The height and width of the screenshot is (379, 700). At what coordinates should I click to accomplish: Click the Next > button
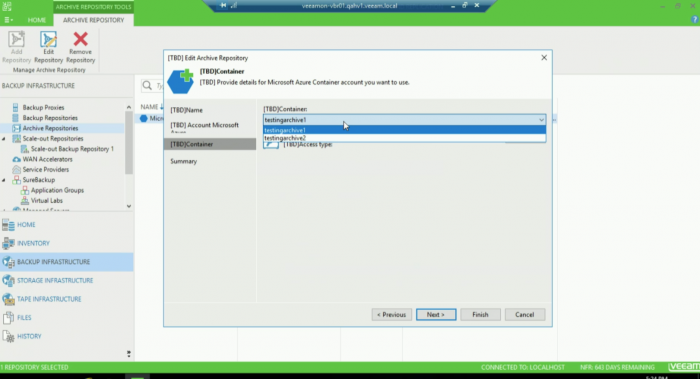click(436, 315)
